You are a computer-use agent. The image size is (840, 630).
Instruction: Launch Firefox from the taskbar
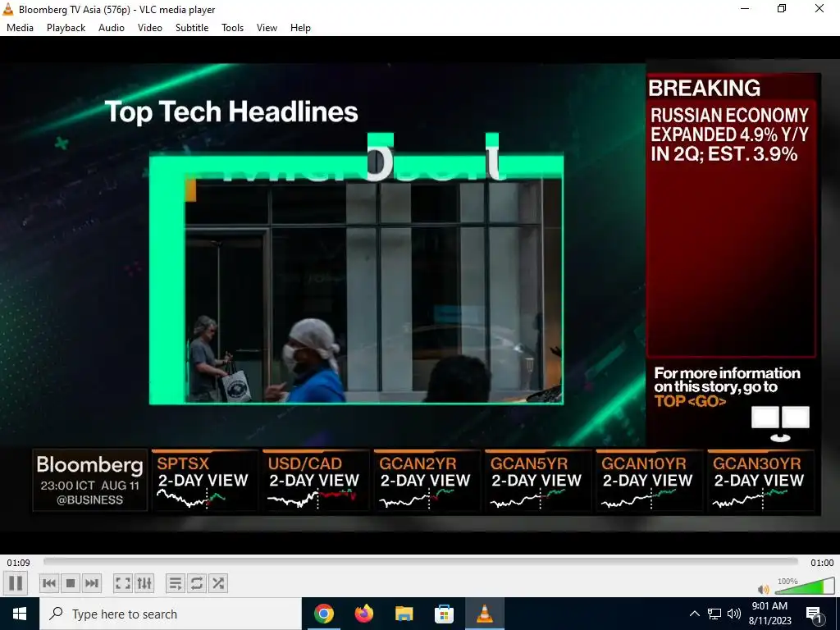point(363,614)
